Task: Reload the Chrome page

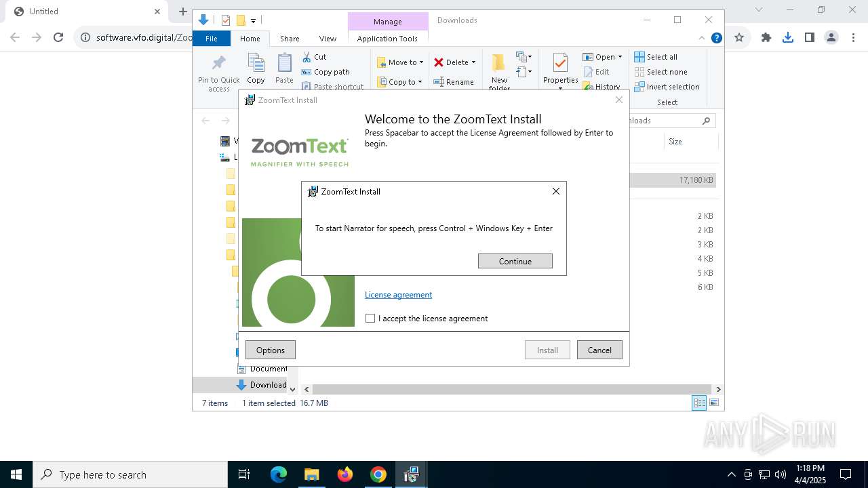Action: pyautogui.click(x=58, y=37)
